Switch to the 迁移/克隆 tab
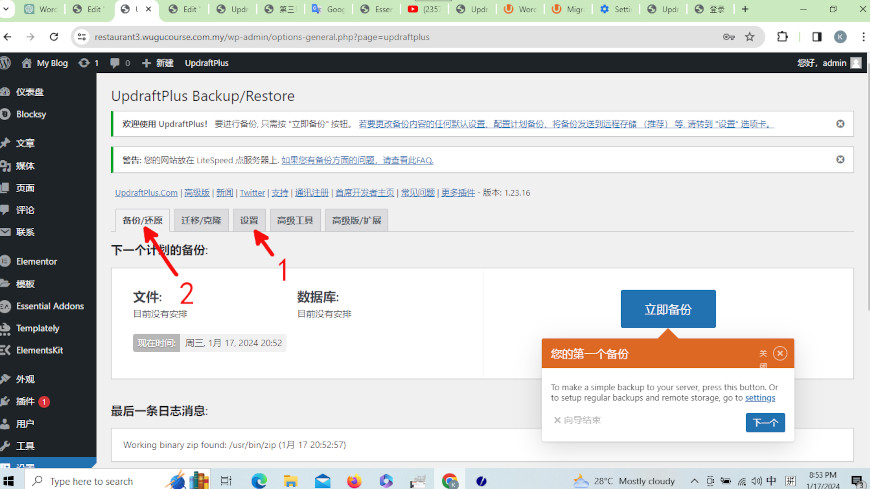Viewport: 870px width, 489px height. (203, 220)
